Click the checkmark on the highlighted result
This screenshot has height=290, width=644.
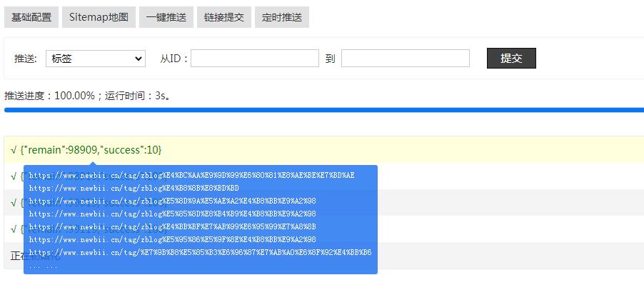[x=14, y=149]
